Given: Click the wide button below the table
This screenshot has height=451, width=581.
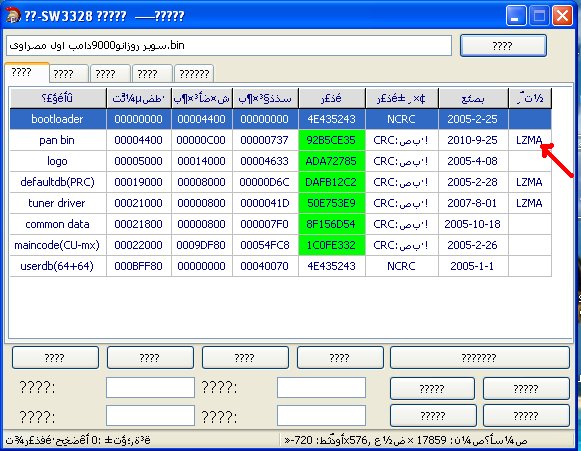Looking at the screenshot, I should pos(479,358).
